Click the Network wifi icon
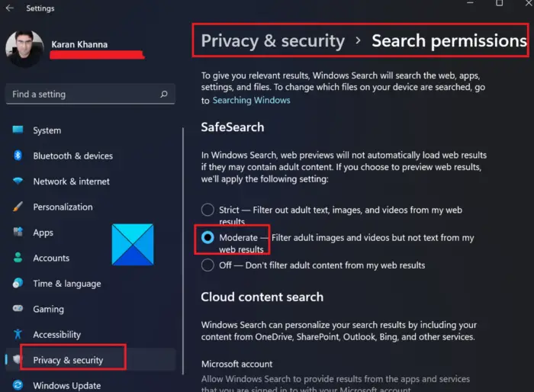This screenshot has width=534, height=392. 18,181
